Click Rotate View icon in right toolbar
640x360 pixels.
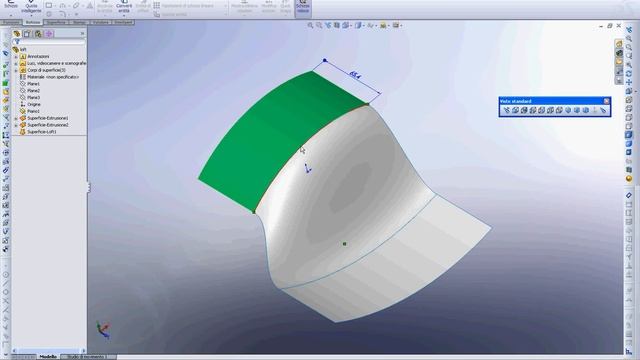point(629,74)
